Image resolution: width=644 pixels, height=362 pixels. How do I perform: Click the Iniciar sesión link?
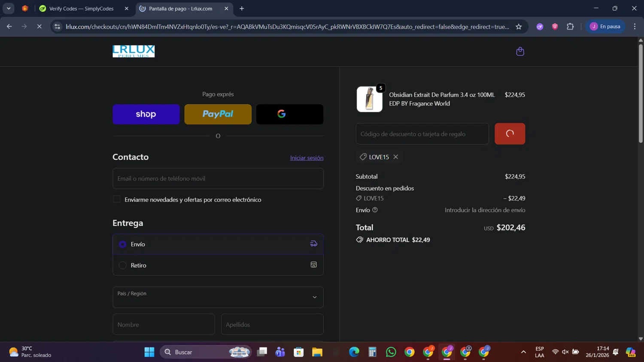307,158
